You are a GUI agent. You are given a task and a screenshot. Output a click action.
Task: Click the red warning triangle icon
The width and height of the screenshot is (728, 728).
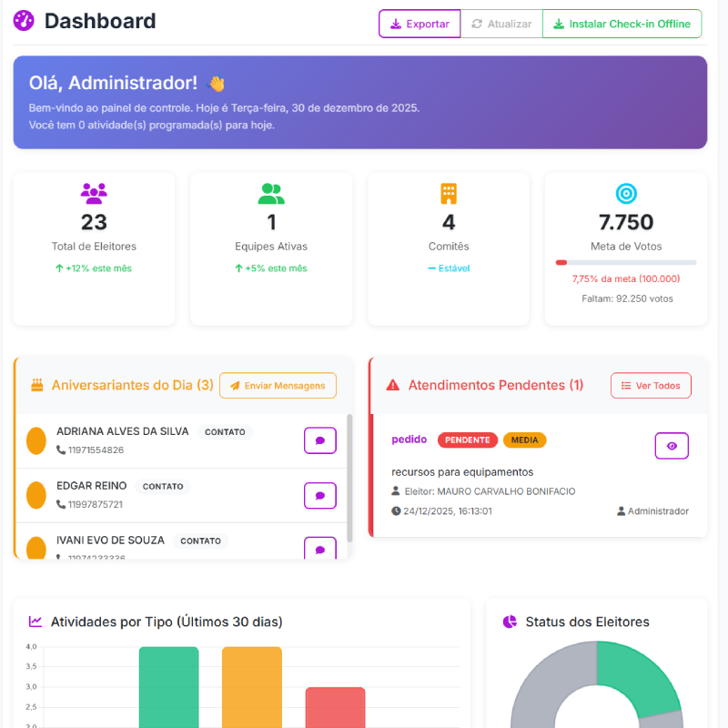click(x=393, y=385)
